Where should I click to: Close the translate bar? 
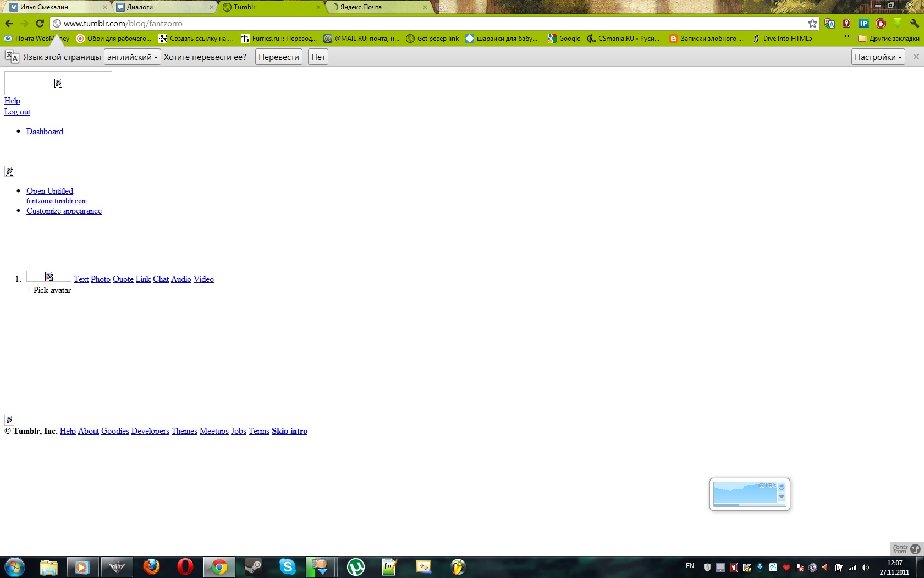click(916, 57)
